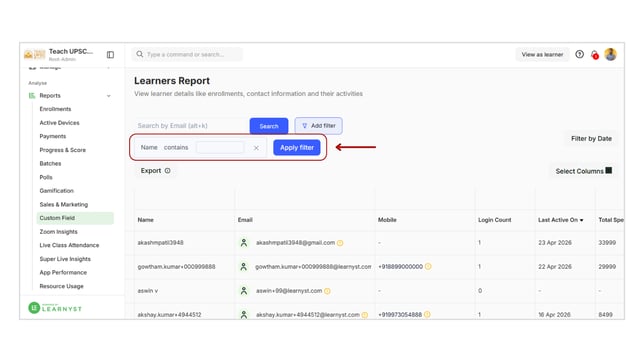The width and height of the screenshot is (644, 362).
Task: Open Polls report
Action: [46, 177]
